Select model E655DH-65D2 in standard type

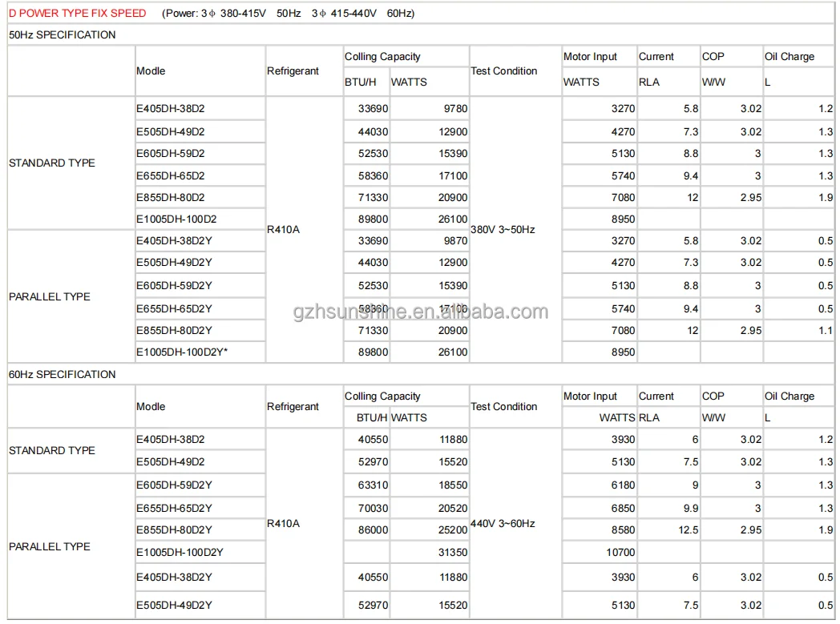171,176
